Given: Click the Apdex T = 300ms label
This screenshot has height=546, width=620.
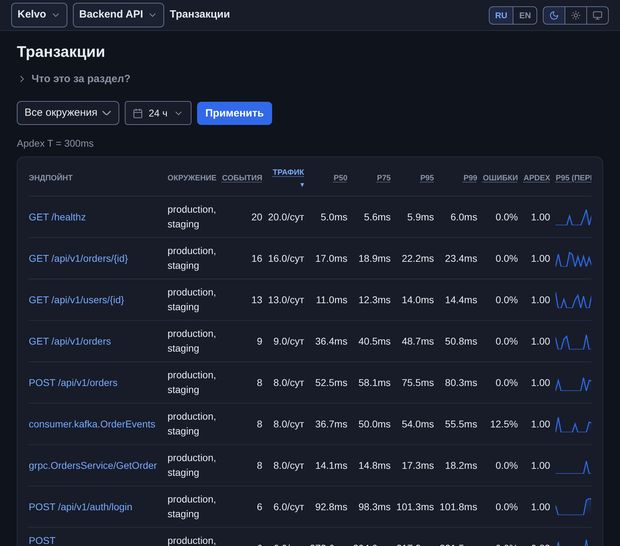Looking at the screenshot, I should [55, 144].
